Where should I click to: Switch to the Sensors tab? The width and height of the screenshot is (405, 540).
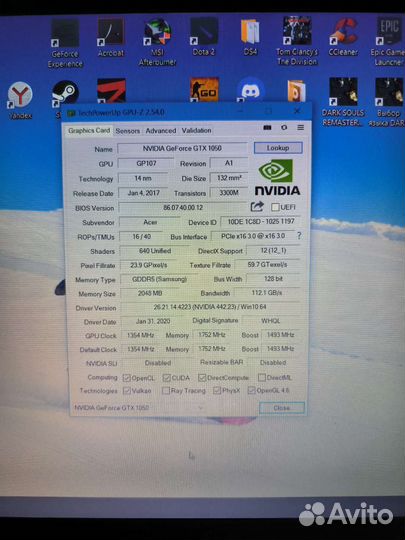pyautogui.click(x=127, y=131)
